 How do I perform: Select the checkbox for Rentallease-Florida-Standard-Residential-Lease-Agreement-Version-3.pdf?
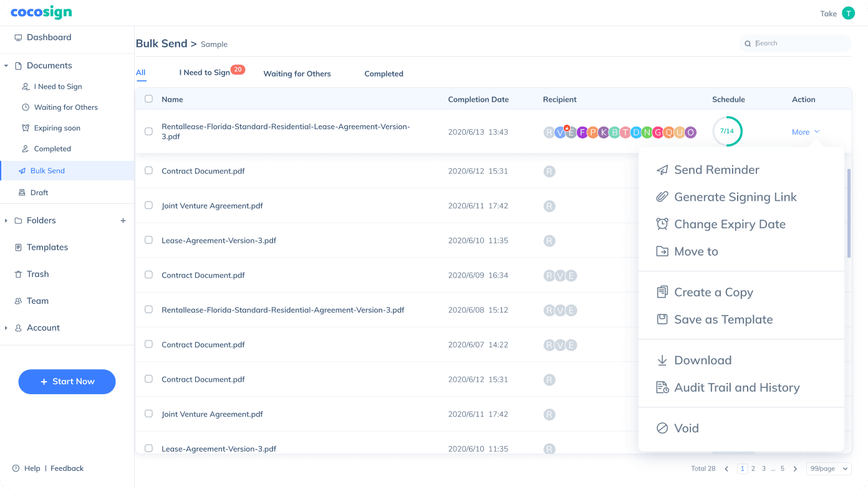click(148, 132)
